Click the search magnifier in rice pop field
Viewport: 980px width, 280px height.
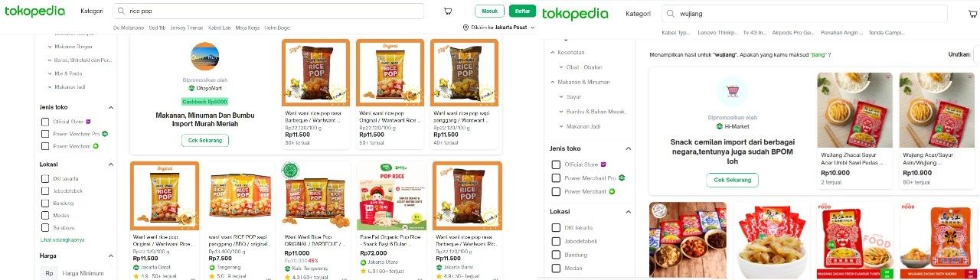click(122, 11)
